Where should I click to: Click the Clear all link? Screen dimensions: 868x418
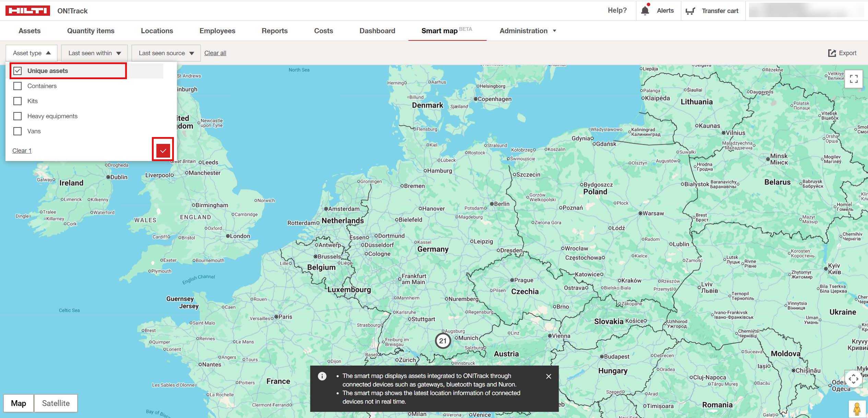(x=215, y=53)
